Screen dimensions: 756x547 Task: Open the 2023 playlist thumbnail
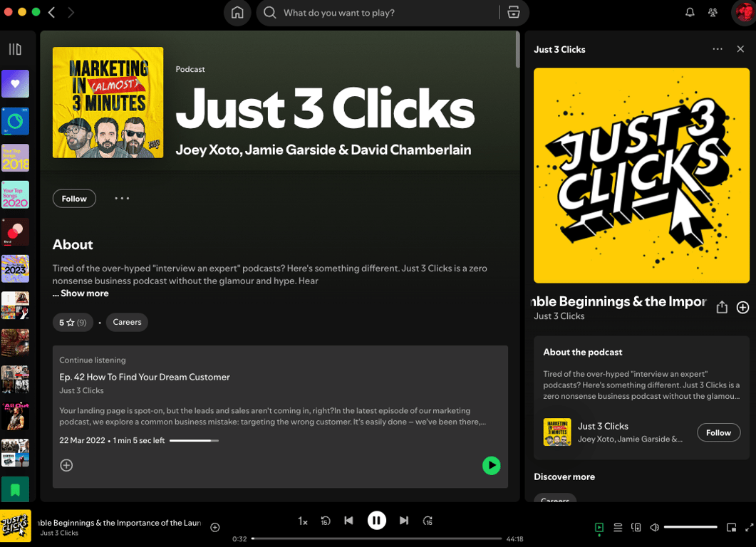coord(15,269)
